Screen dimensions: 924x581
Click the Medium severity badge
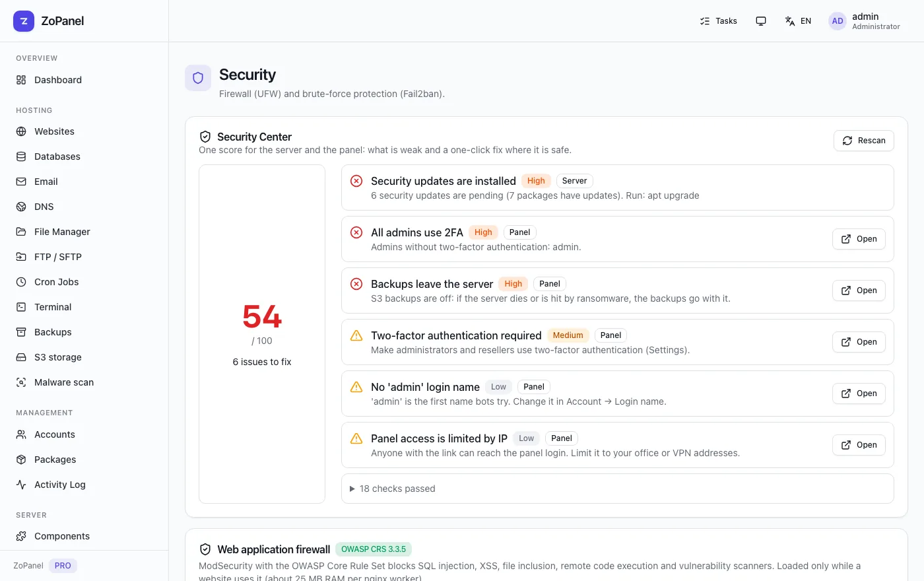click(x=568, y=335)
